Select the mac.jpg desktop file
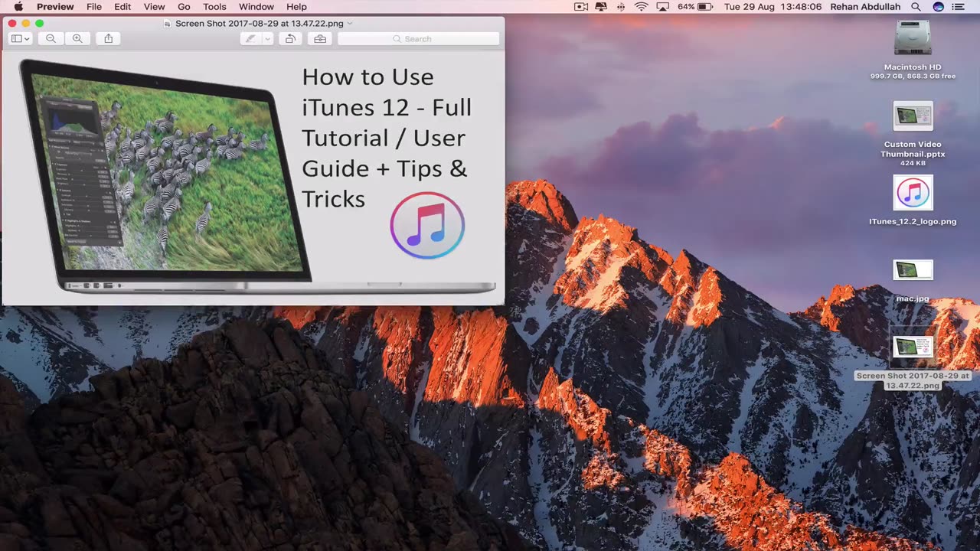Viewport: 980px width, 551px height. (913, 269)
